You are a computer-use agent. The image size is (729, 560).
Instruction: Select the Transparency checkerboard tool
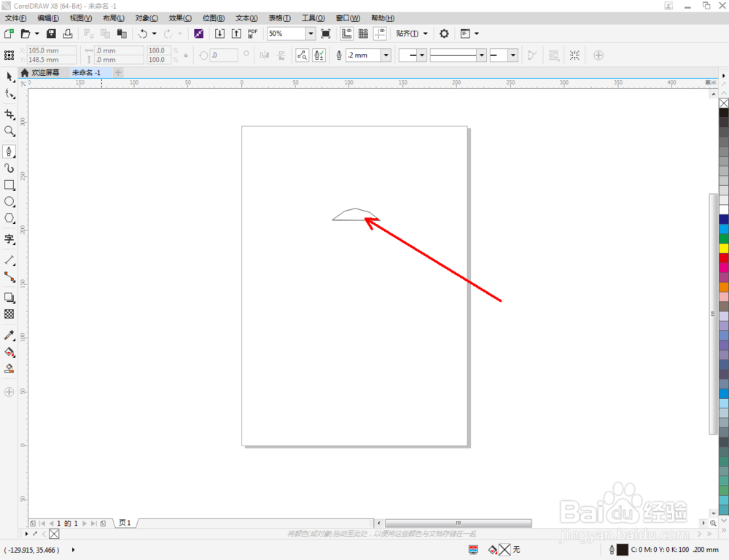coord(9,314)
